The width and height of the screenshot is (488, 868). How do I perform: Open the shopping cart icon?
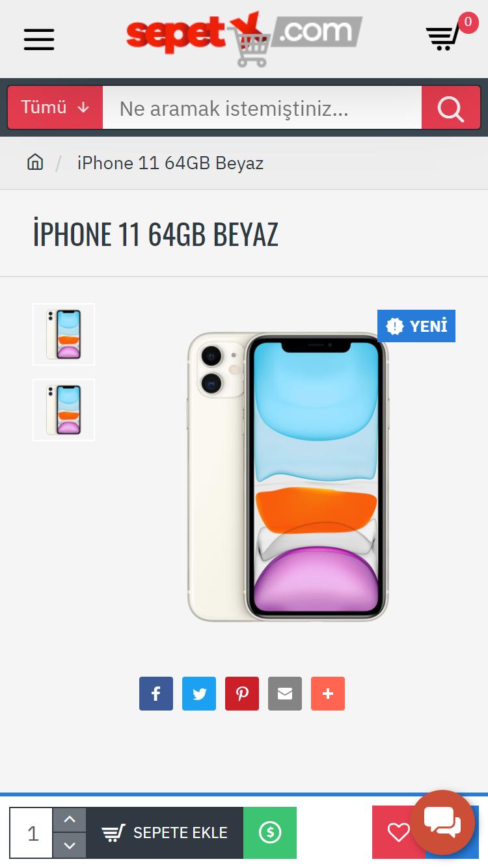pos(443,38)
